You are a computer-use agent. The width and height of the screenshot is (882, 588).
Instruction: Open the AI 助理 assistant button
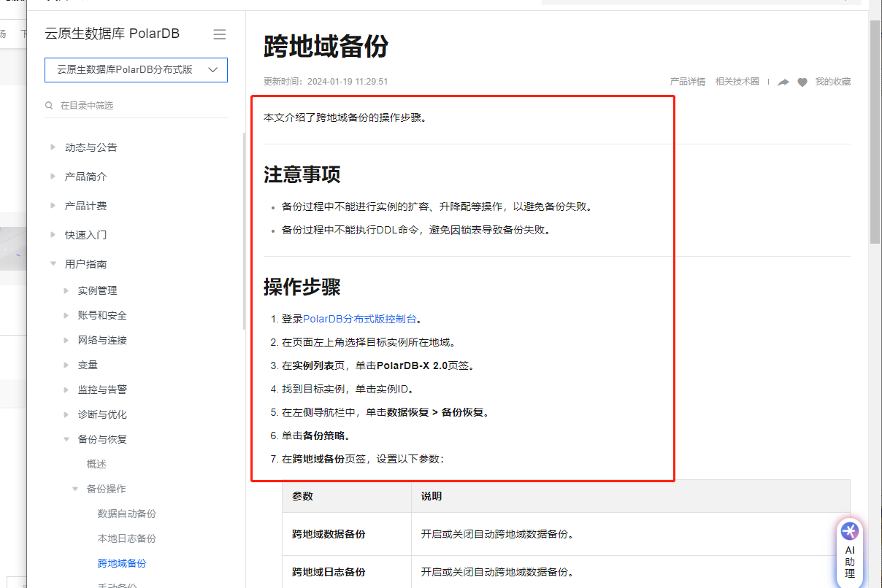(x=850, y=552)
